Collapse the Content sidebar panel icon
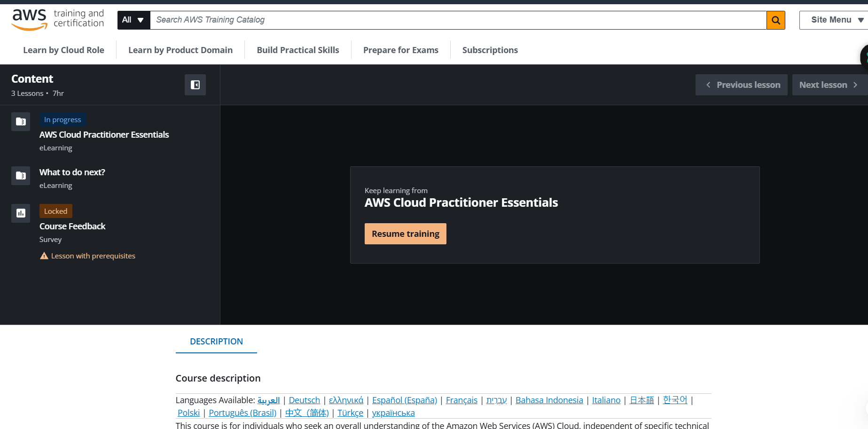868x429 pixels. [195, 85]
